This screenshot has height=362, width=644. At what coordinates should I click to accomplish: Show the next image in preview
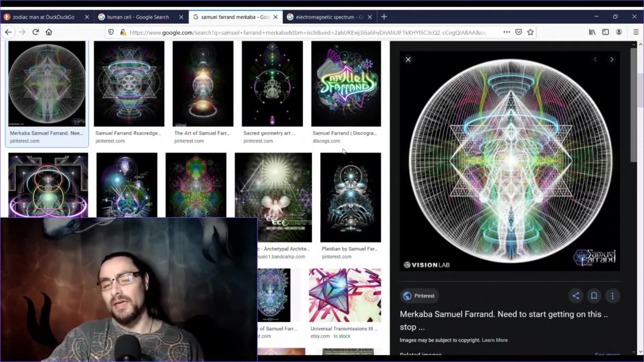click(612, 59)
